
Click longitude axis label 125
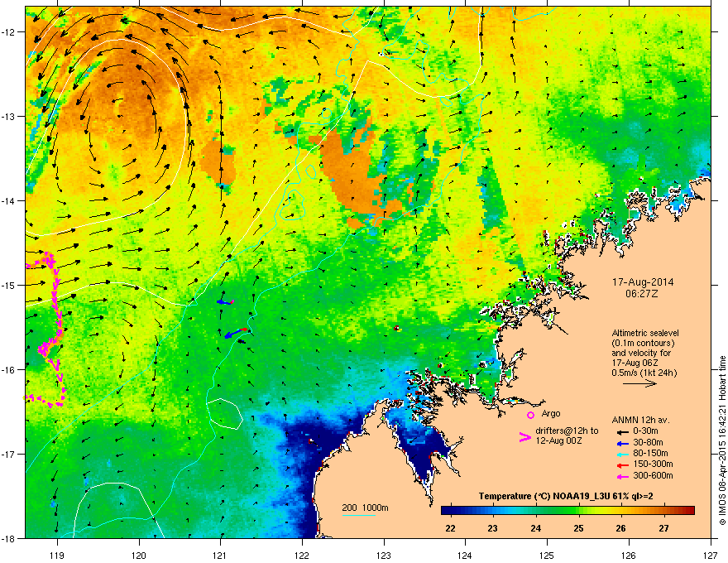[x=547, y=555]
